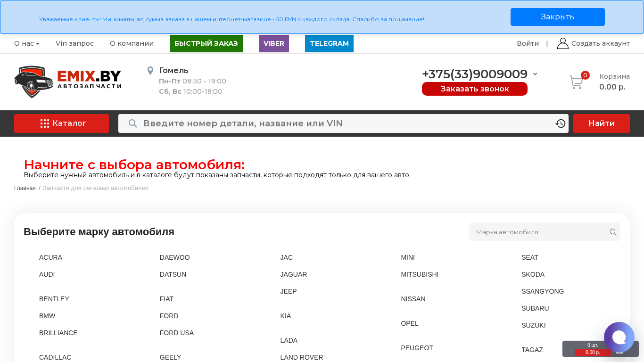Click the phone number +375(33)9009009
This screenshot has width=644, height=362.
coord(475,74)
